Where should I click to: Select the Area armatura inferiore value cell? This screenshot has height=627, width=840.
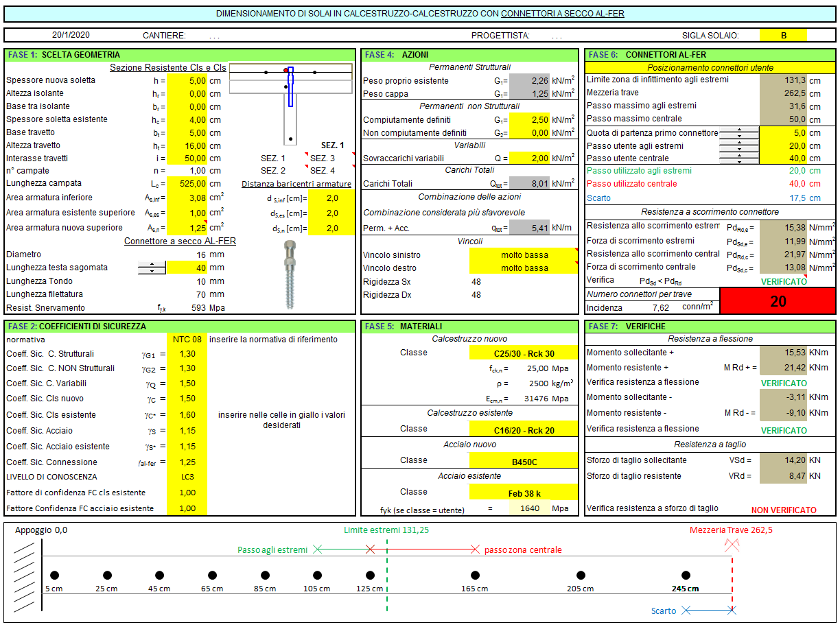[x=187, y=198]
